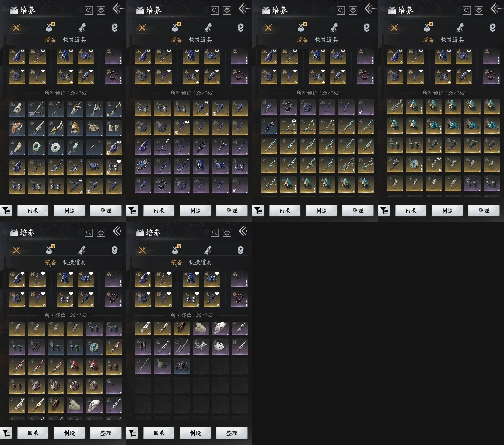Select the silver filigree bracelet in bottom-right screenshot
Image resolution: width=504 pixels, height=445 pixels.
[x=220, y=347]
